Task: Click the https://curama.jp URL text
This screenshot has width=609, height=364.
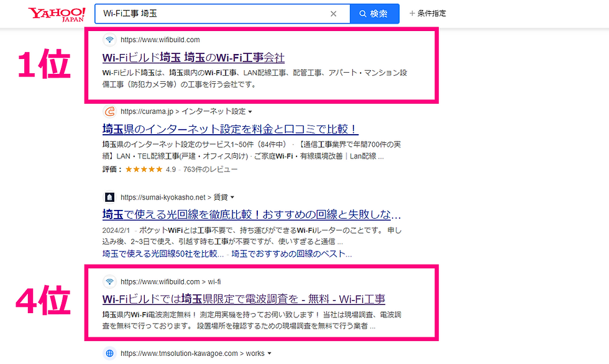Action: click(147, 111)
